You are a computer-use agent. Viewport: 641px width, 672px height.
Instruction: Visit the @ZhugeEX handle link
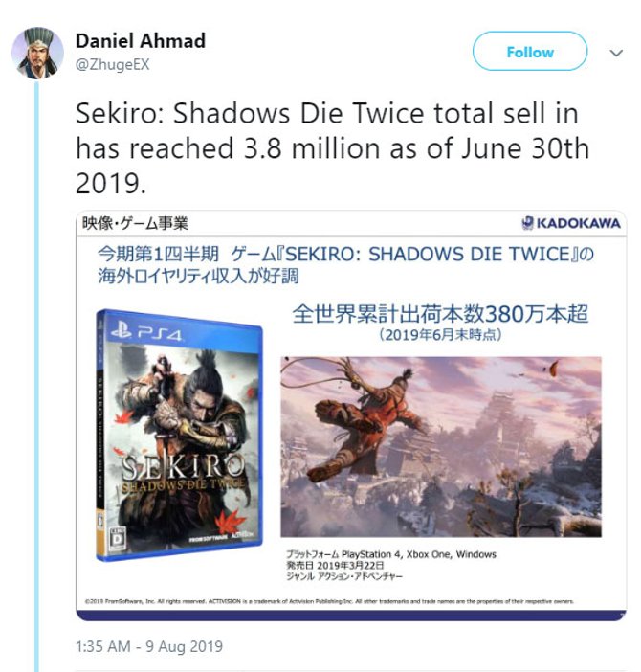(x=112, y=64)
